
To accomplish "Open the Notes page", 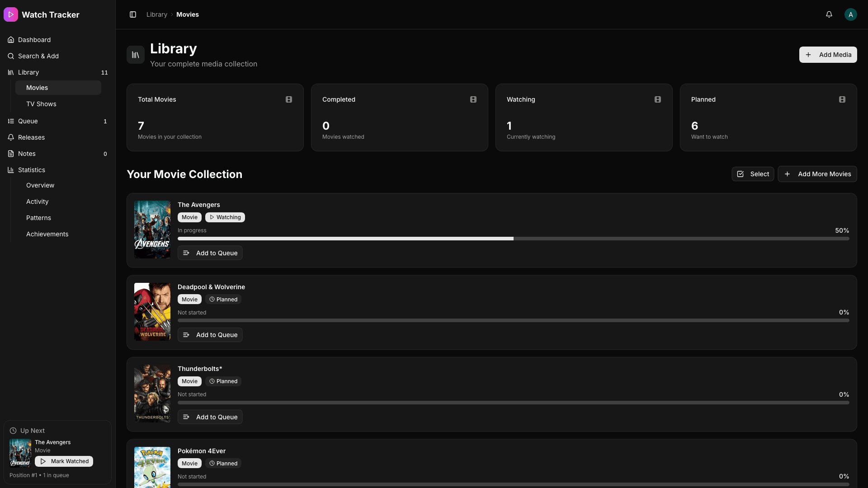I will point(58,154).
